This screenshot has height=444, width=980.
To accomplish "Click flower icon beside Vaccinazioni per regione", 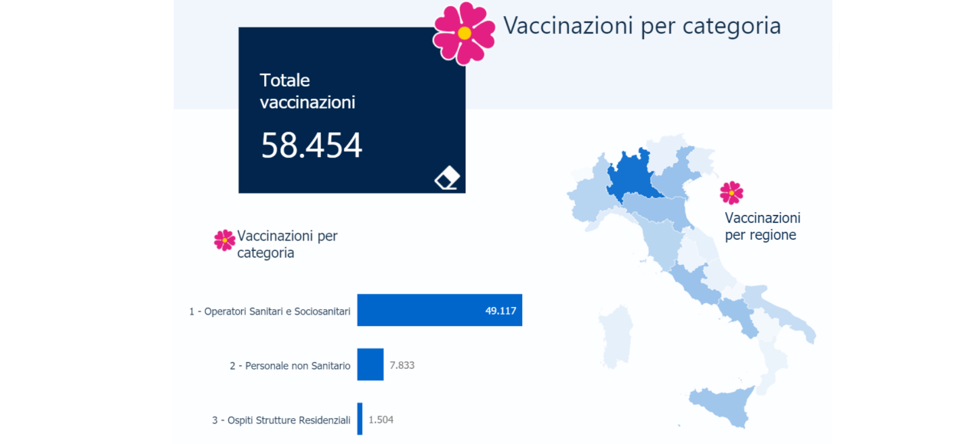I will [731, 192].
